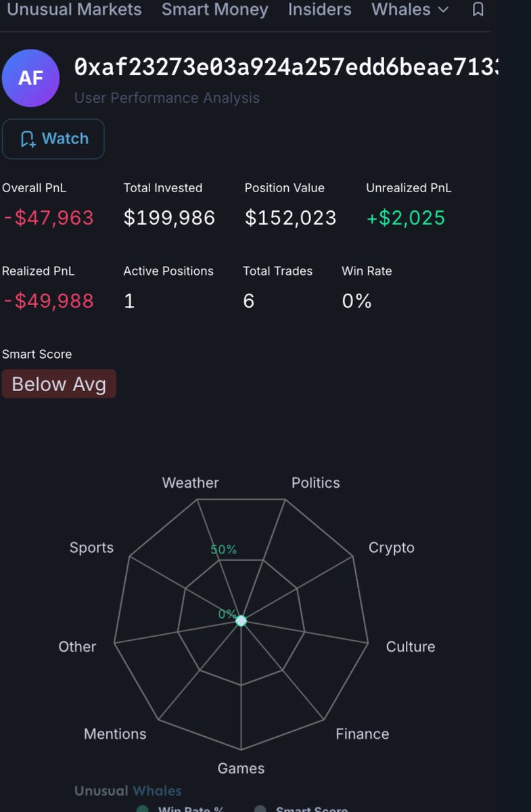
Task: Switch to the Smart Money tab
Action: tap(215, 9)
